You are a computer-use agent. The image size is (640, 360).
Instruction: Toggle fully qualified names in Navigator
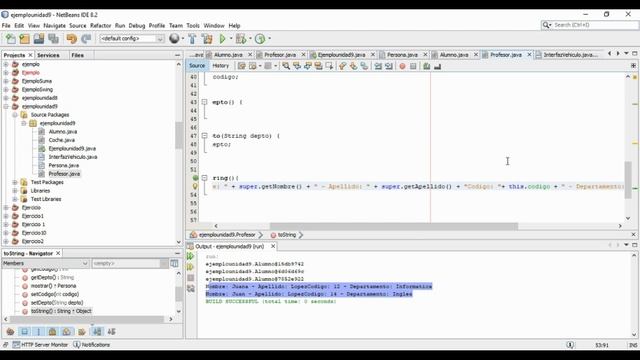pos(82,331)
